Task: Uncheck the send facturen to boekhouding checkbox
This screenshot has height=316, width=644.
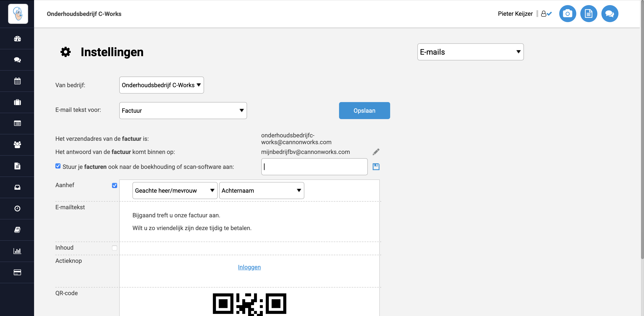Action: click(x=58, y=166)
